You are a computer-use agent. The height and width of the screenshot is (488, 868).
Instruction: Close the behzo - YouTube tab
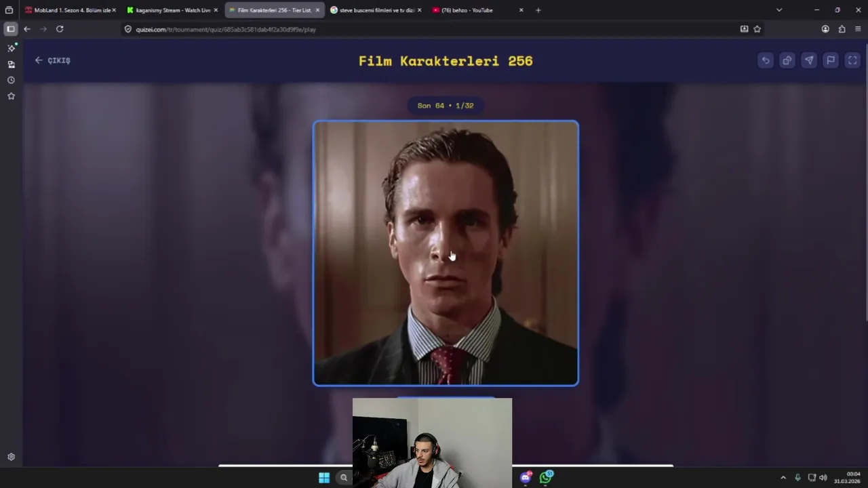(521, 10)
